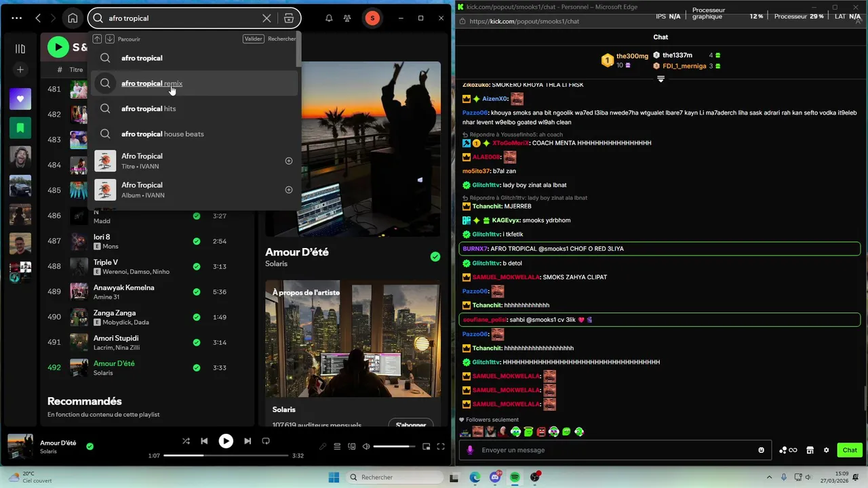Image resolution: width=868 pixels, height=488 pixels.
Task: Toggle shuffle playback
Action: click(186, 441)
